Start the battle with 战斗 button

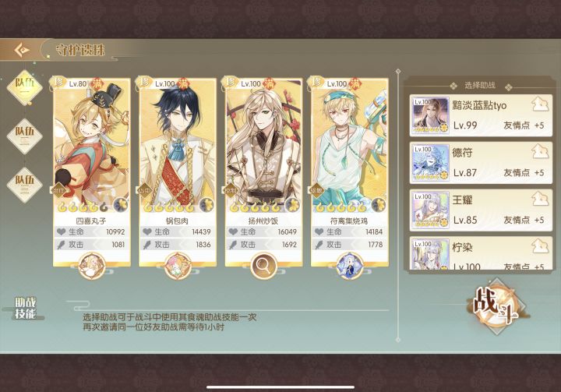pyautogui.click(x=497, y=307)
